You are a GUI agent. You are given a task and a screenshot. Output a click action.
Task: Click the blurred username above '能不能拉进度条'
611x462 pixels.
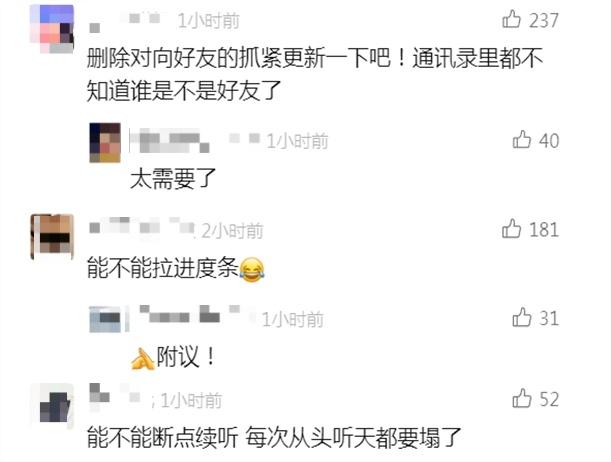coord(142,226)
